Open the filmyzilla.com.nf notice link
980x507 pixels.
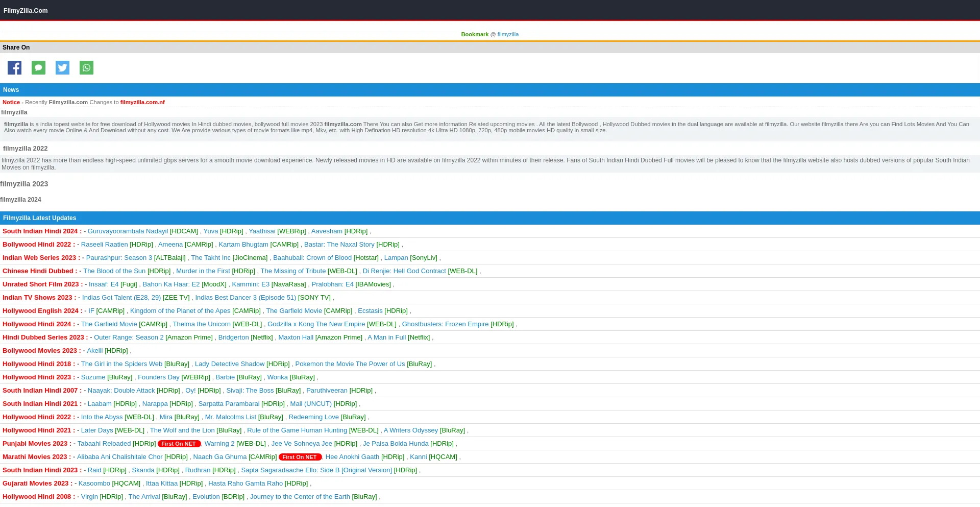pyautogui.click(x=142, y=102)
